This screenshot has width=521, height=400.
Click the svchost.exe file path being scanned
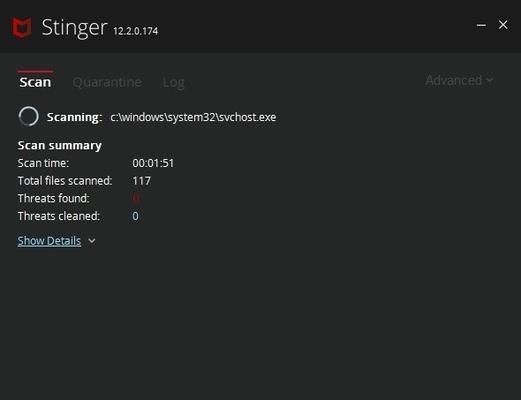(x=193, y=117)
